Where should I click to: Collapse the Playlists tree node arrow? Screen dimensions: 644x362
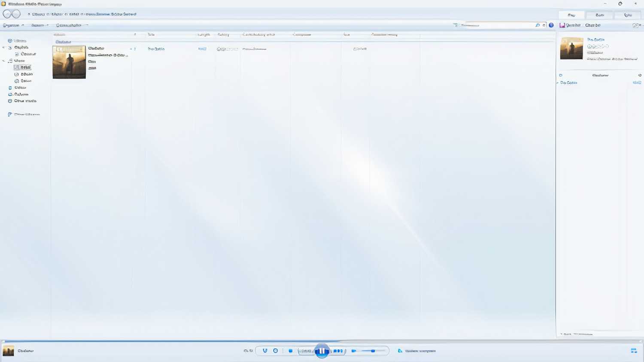4,48
